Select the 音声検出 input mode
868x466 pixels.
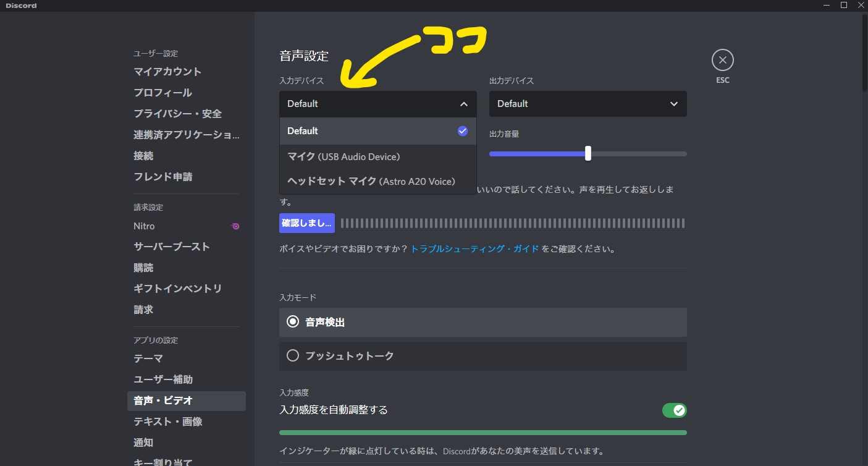pos(482,322)
